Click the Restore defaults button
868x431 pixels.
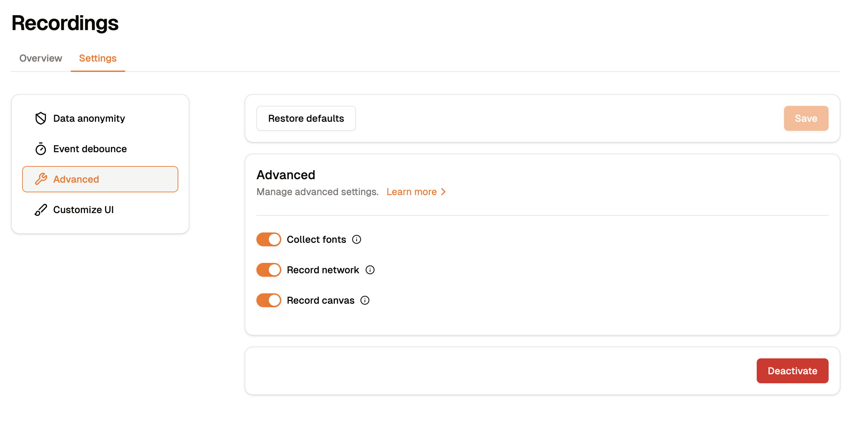tap(306, 118)
